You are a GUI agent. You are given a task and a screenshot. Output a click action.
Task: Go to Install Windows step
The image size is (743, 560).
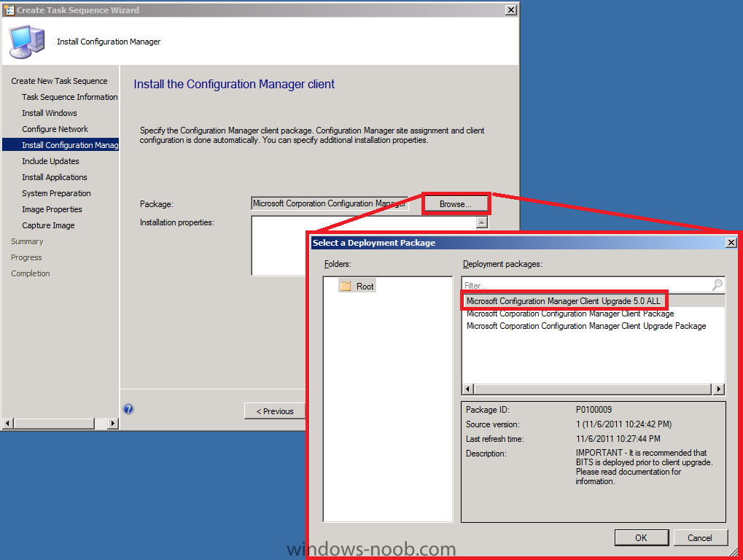50,113
